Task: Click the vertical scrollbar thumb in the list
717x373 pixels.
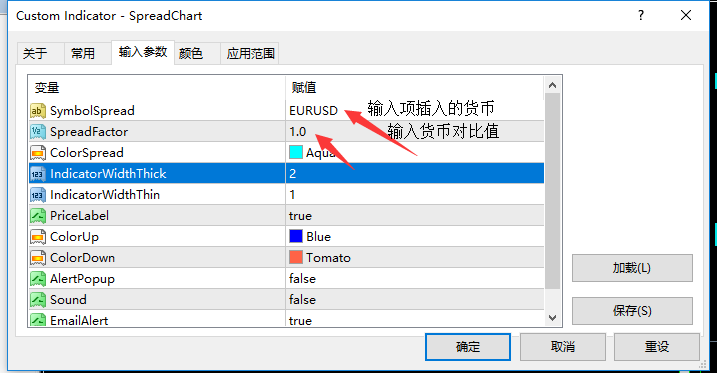Action: click(552, 192)
